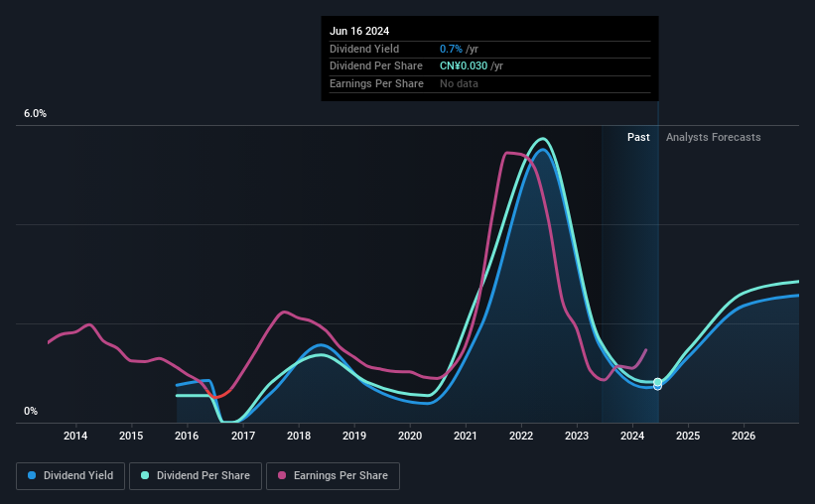
Task: Toggle the Dividend Yield legend button
Action: click(70, 475)
